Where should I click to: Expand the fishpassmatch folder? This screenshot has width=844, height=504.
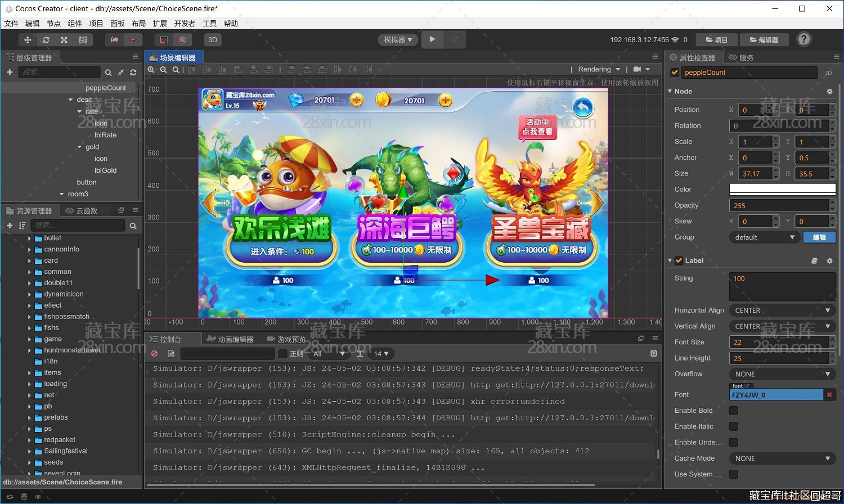pyautogui.click(x=30, y=317)
